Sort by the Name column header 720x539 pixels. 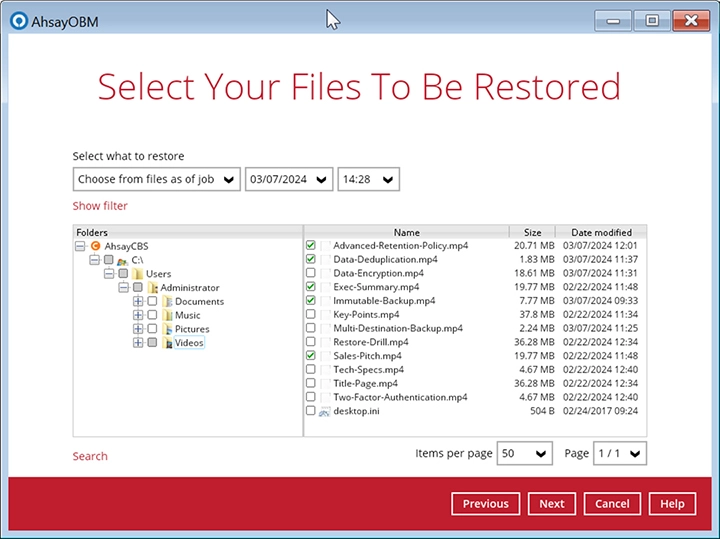tap(406, 232)
